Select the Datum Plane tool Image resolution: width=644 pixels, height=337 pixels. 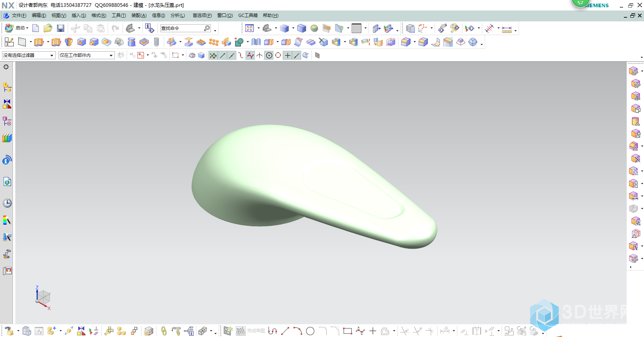click(22, 42)
